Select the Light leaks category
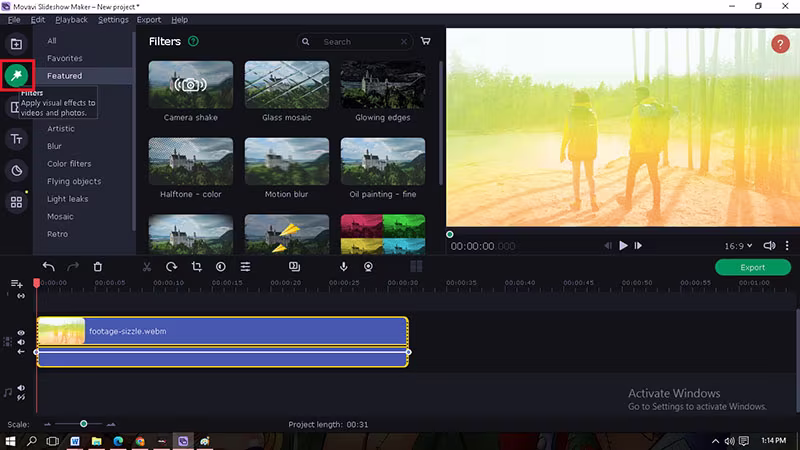 67,199
